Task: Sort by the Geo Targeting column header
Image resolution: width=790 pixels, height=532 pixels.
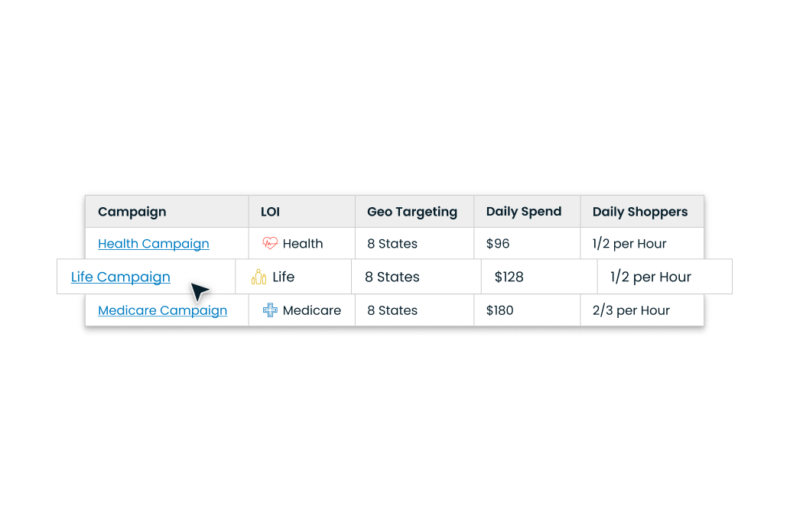Action: (411, 212)
